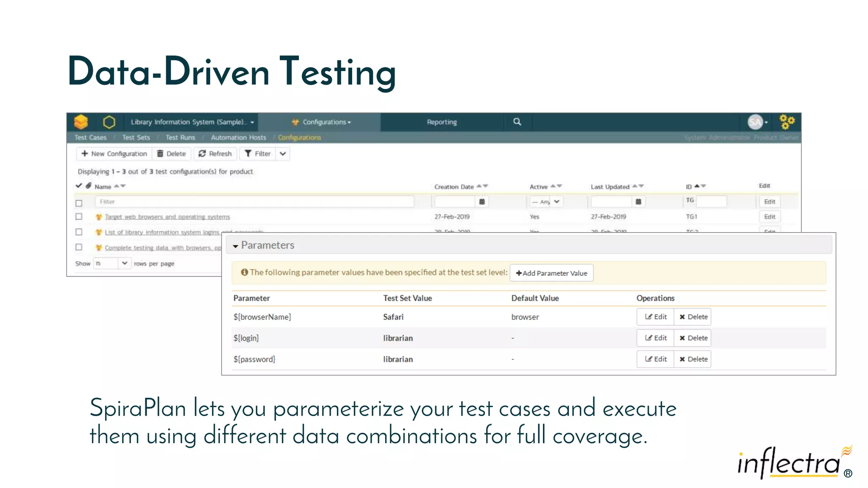Sort by Last Updated arrows
Viewport: 868px width, 488px height.
point(638,186)
